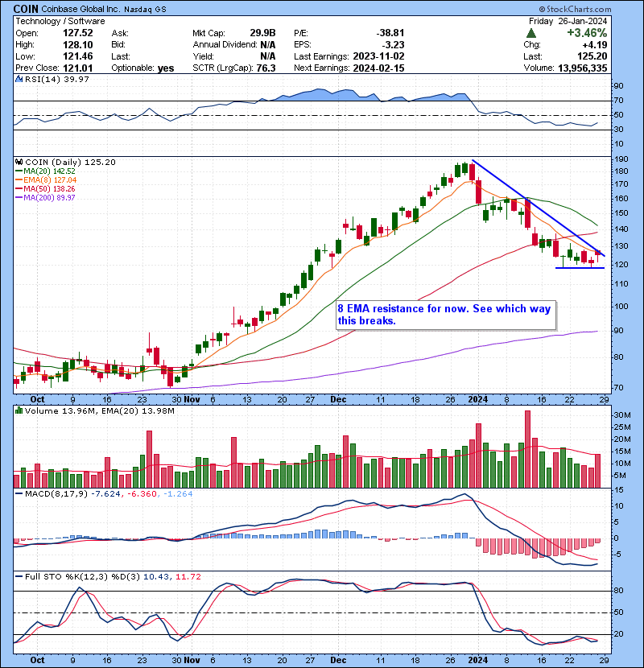644x668 pixels.
Task: Select the COIN ticker symbol in the header
Action: (26, 9)
